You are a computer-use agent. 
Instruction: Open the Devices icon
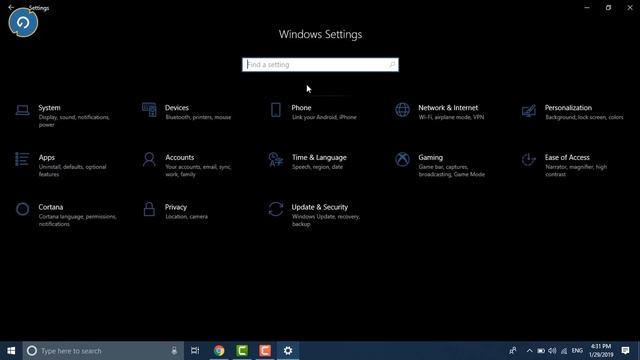click(x=149, y=110)
